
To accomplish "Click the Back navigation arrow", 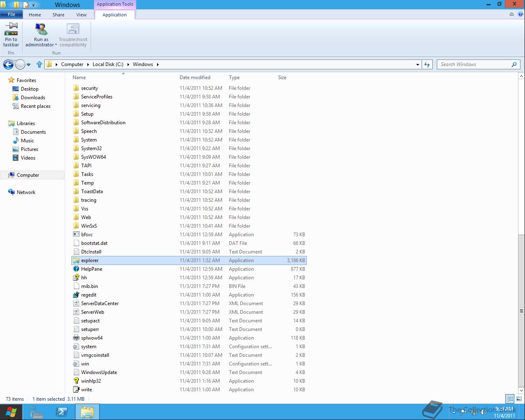I will pyautogui.click(x=8, y=64).
